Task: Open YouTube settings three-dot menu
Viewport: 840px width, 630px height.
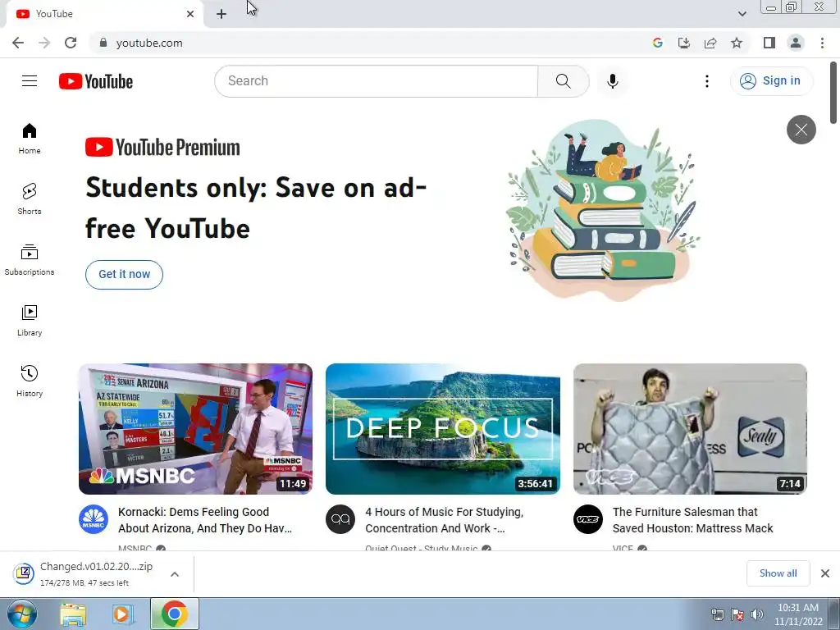Action: pyautogui.click(x=706, y=81)
